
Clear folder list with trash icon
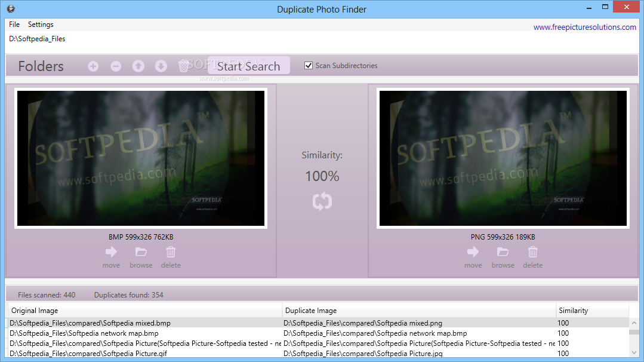tap(184, 66)
